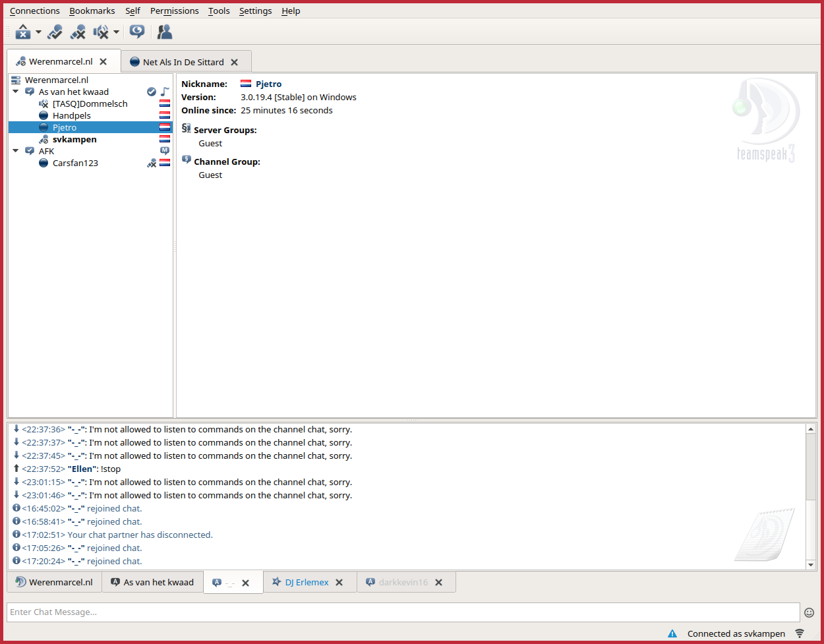Click the microphone with checkmark toolbar icon
Screen dimensions: 824x644
pyautogui.click(x=55, y=32)
